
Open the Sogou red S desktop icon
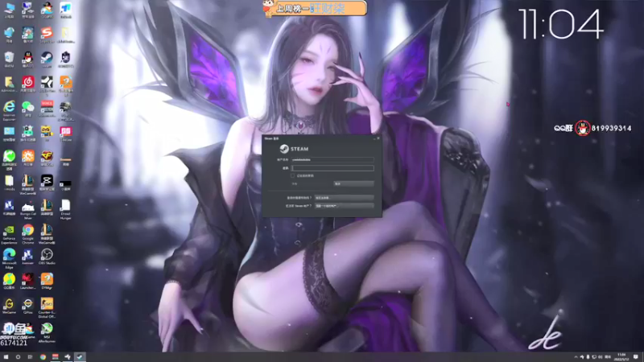click(x=47, y=35)
